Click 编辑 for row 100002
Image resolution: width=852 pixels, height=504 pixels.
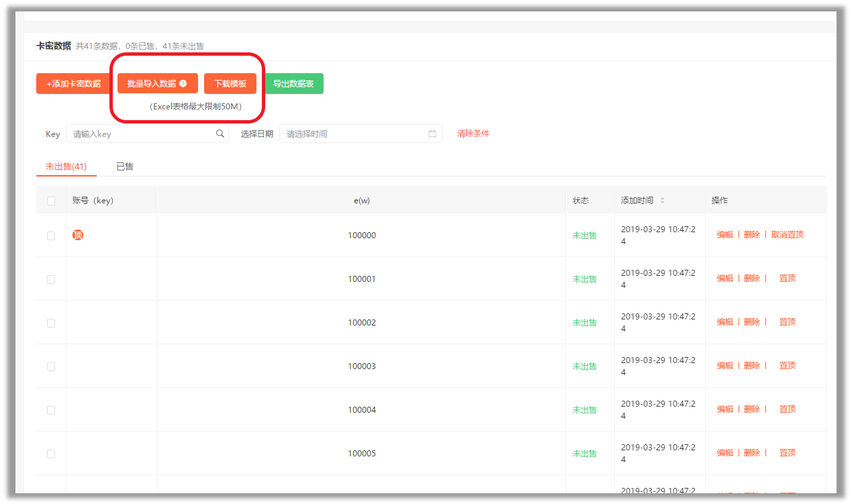click(x=725, y=322)
